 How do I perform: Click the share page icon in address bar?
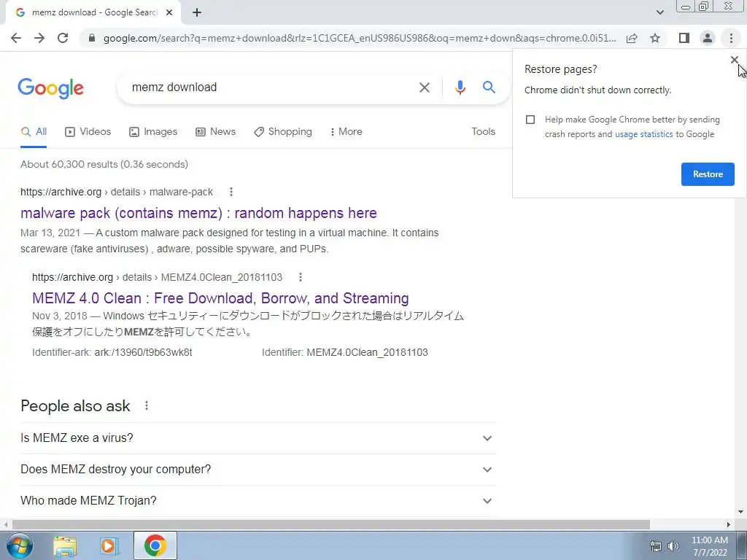coord(632,38)
